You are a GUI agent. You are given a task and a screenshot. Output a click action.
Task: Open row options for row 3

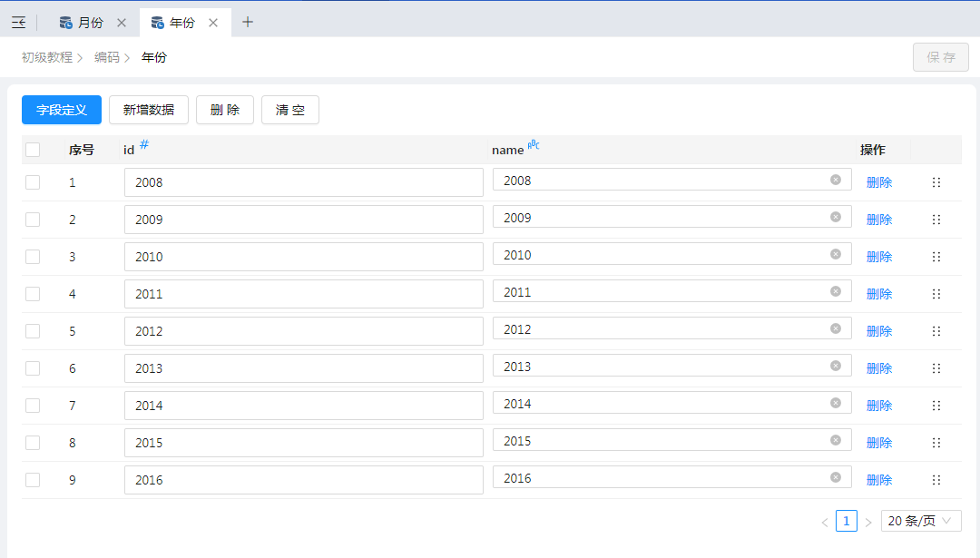tap(936, 257)
